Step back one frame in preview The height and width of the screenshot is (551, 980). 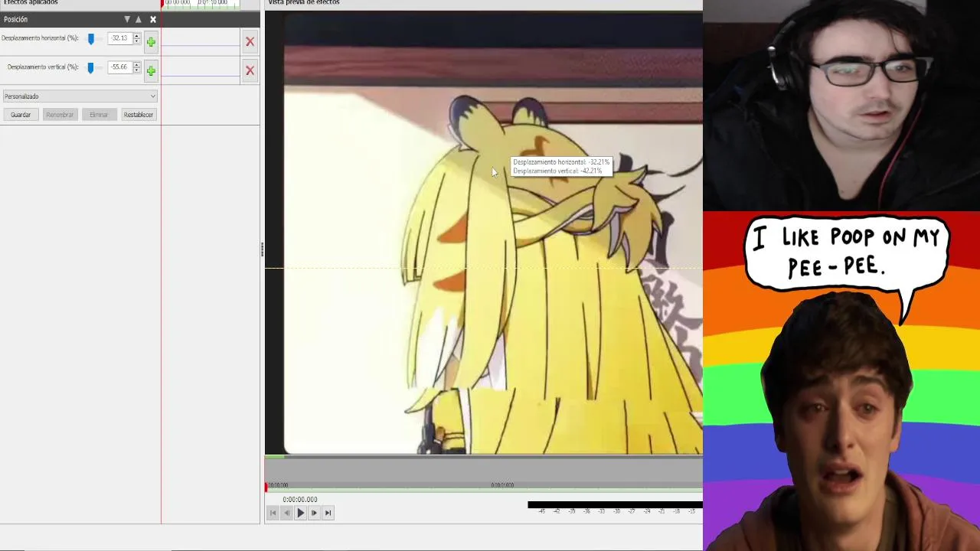pyautogui.click(x=286, y=514)
